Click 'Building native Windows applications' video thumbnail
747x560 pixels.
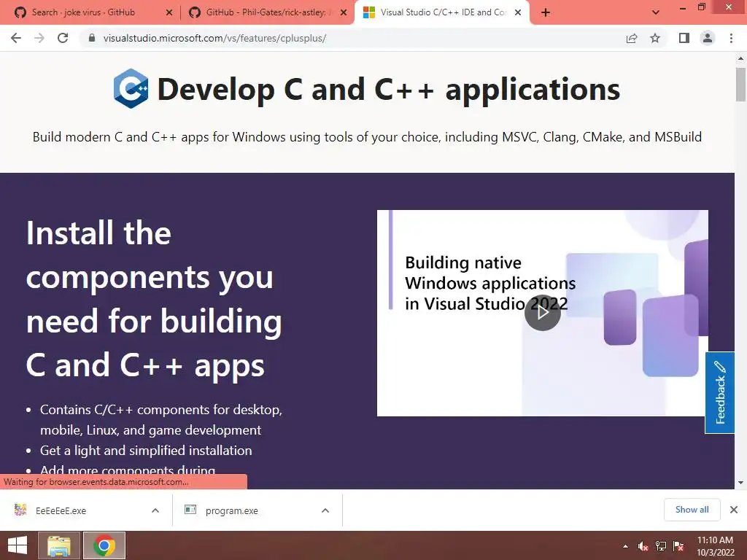(542, 313)
